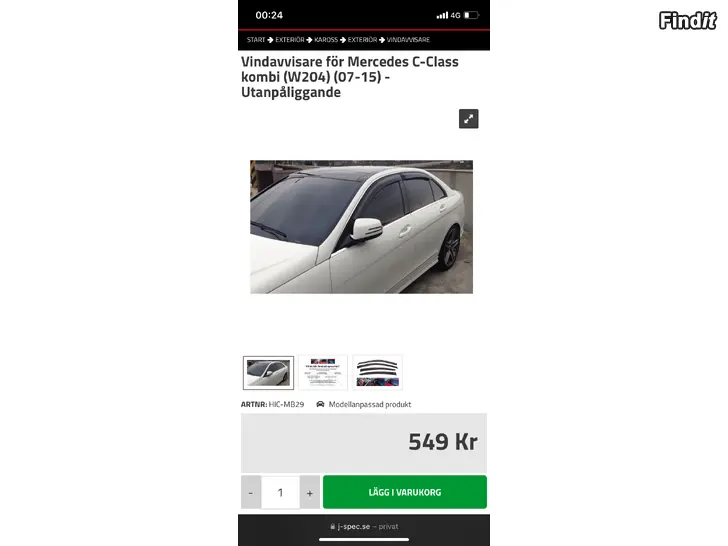Viewport: 728px width, 546px height.
Task: Tap the battery indicator in status bar
Action: pos(471,15)
